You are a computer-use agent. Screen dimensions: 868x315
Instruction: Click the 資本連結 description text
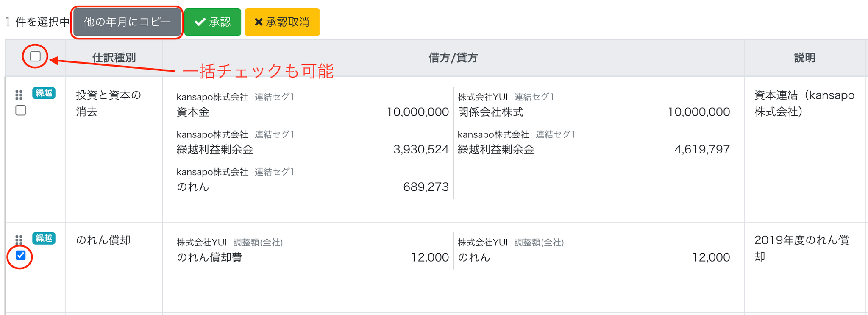[804, 103]
